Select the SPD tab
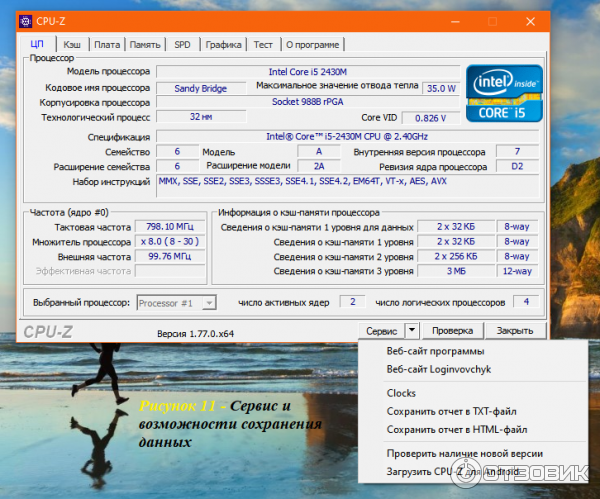 point(182,44)
